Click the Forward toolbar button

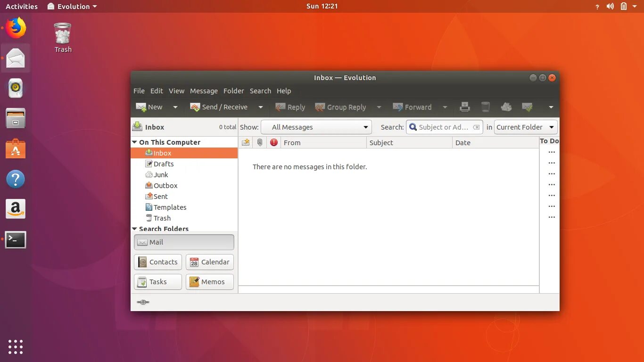tap(412, 107)
